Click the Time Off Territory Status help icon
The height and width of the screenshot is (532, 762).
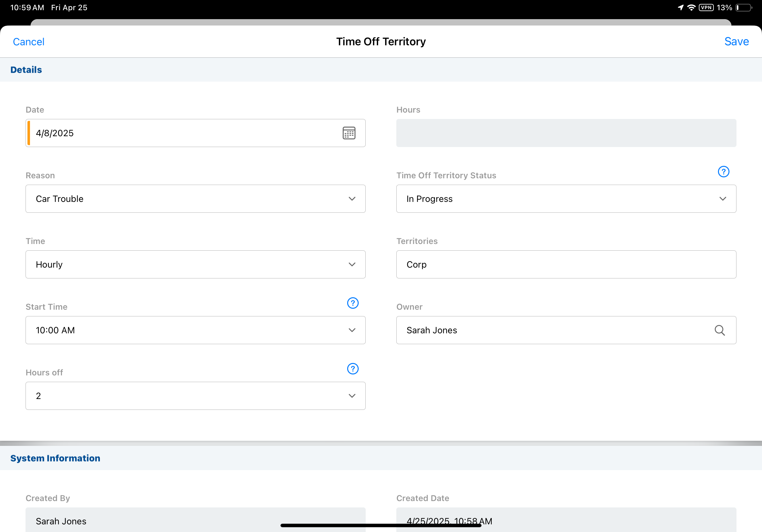click(x=723, y=172)
